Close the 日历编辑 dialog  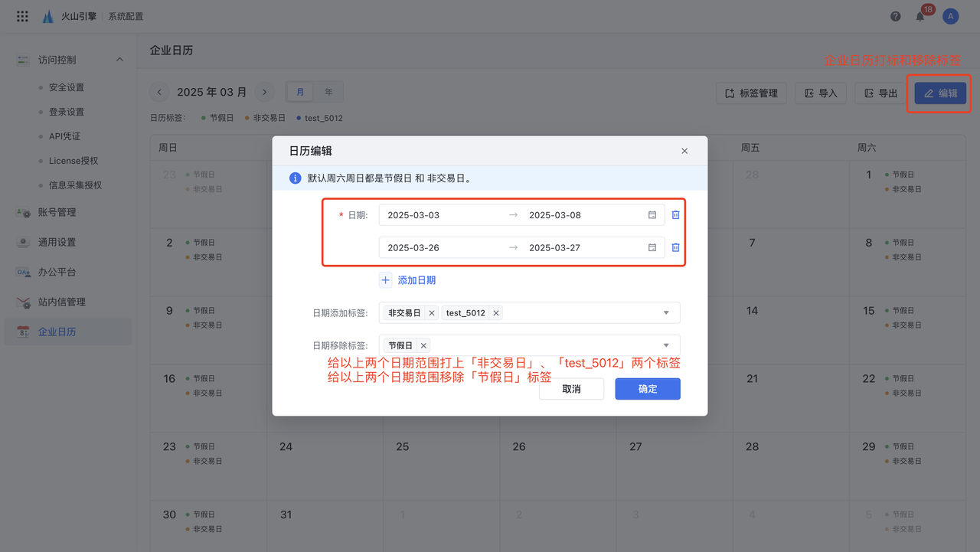(684, 152)
